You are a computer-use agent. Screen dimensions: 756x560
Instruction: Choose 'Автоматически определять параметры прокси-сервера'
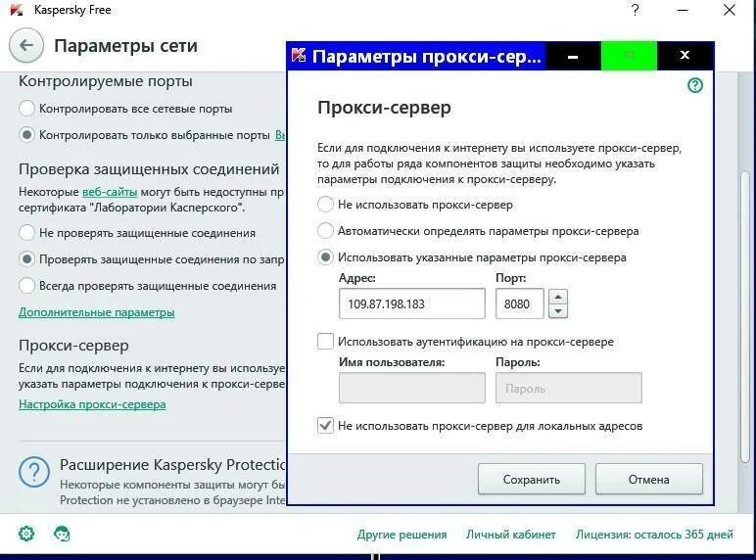pos(325,231)
